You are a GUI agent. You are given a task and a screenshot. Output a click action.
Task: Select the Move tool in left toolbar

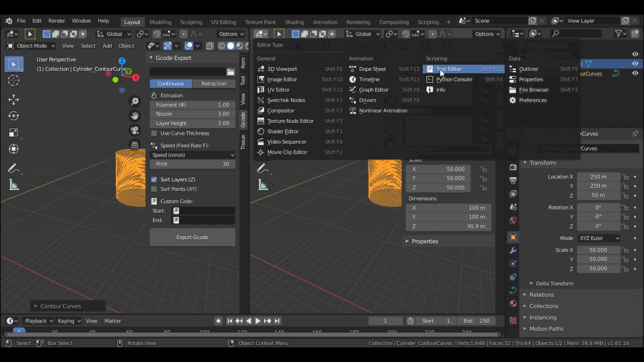pyautogui.click(x=14, y=99)
